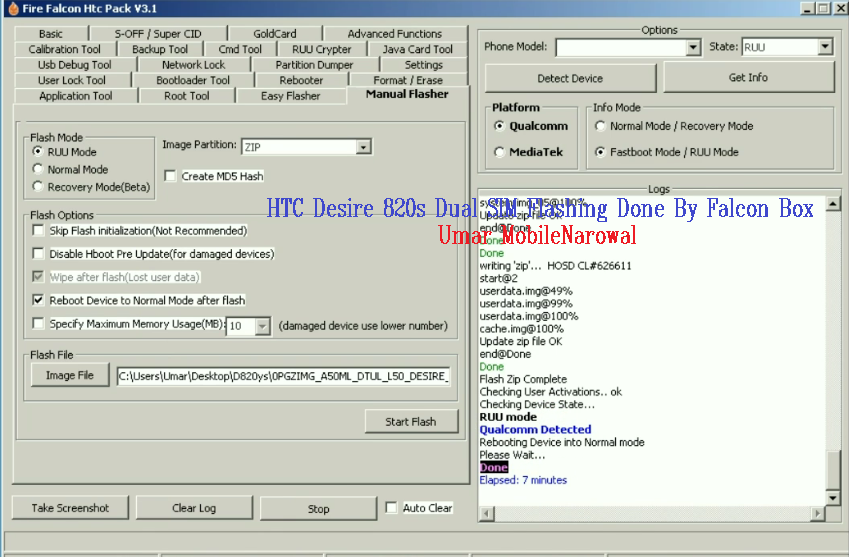The height and width of the screenshot is (557, 849).
Task: Click the Stop button
Action: pyautogui.click(x=318, y=508)
